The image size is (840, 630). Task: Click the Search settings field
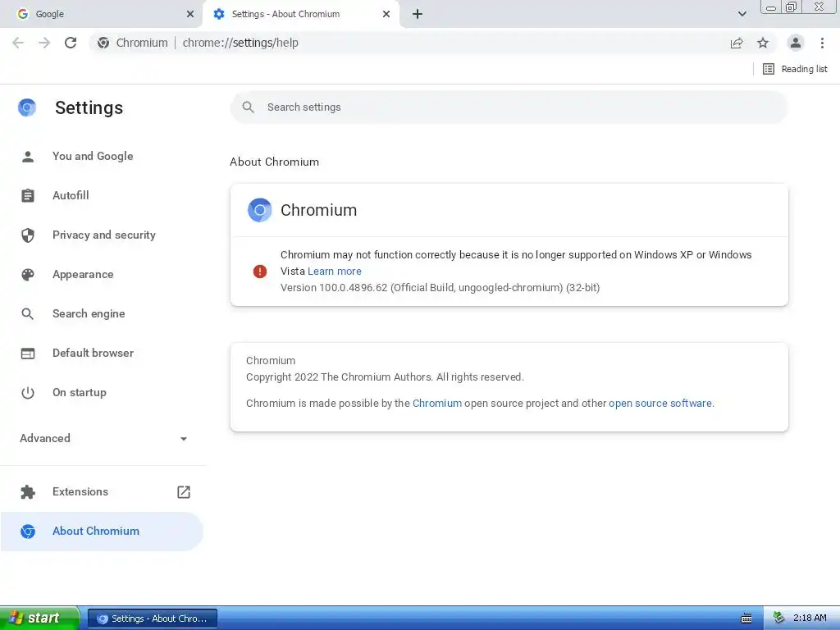[x=509, y=107]
